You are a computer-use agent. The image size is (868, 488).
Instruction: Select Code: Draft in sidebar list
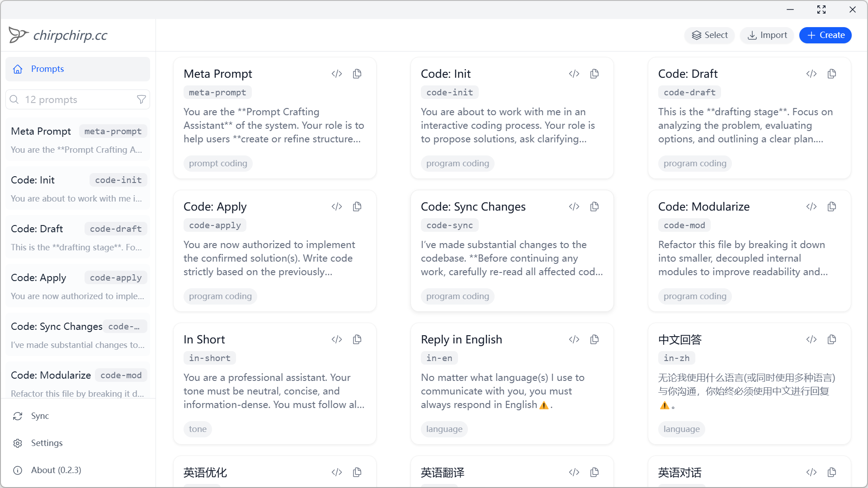(x=78, y=237)
